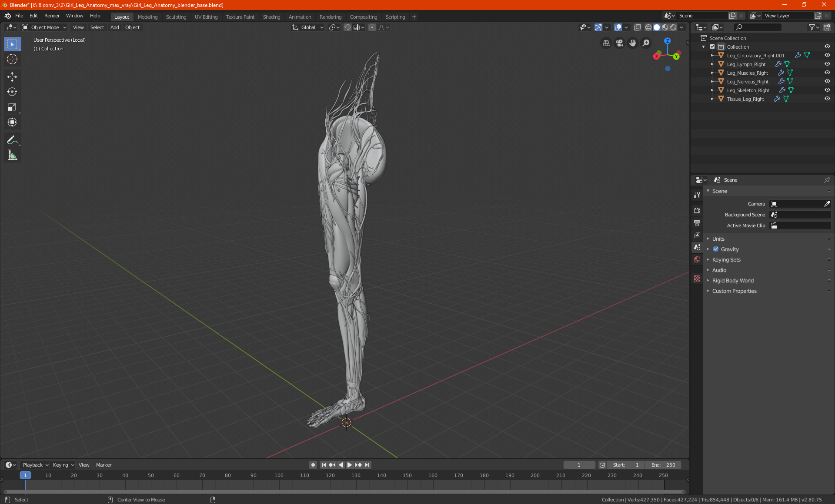The image size is (835, 504).
Task: Open the File menu
Action: tap(19, 16)
